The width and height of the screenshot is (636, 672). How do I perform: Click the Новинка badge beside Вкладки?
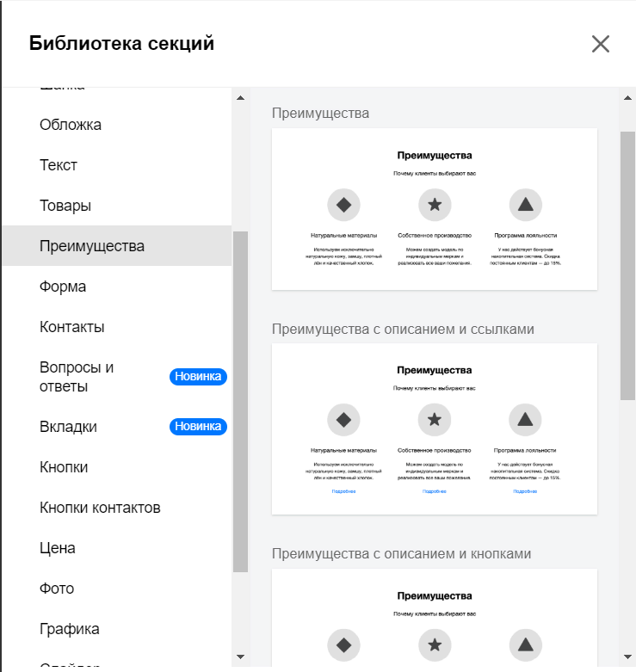198,427
